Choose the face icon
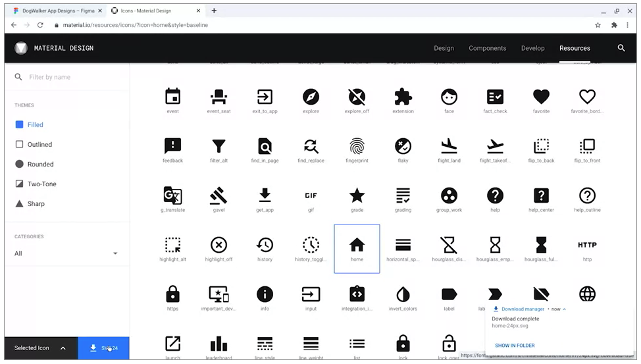This screenshot has height=364, width=641. point(449,97)
